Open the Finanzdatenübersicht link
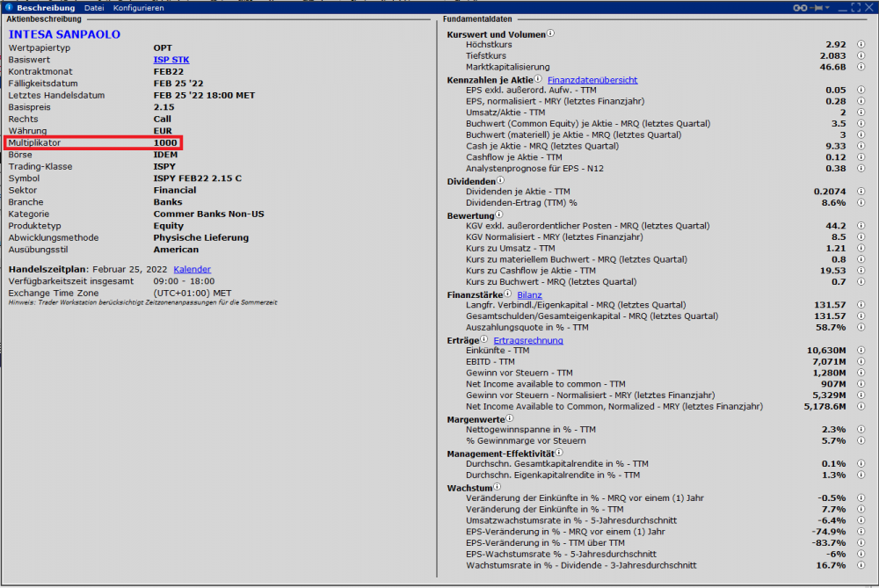This screenshot has width=879, height=588. coord(592,80)
